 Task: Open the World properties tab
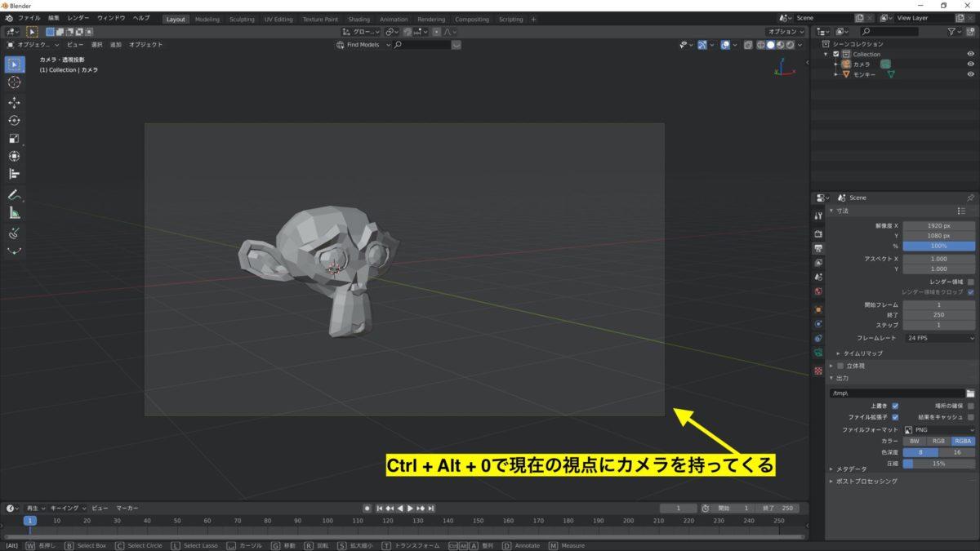tap(818, 291)
